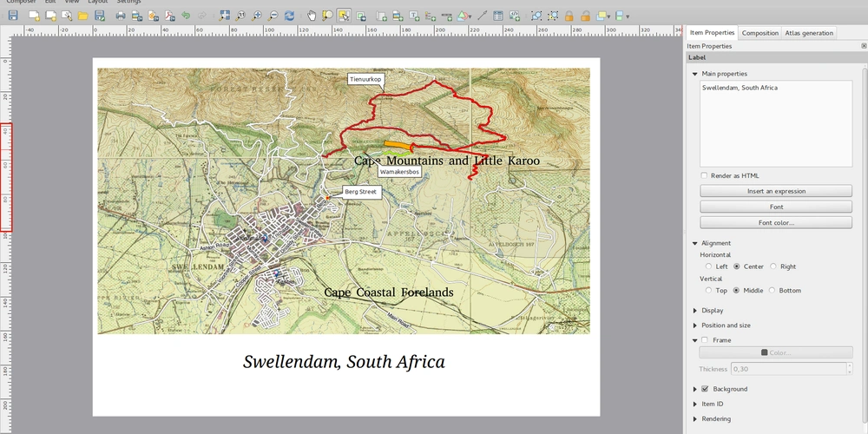Open the Font chooser button

point(776,207)
